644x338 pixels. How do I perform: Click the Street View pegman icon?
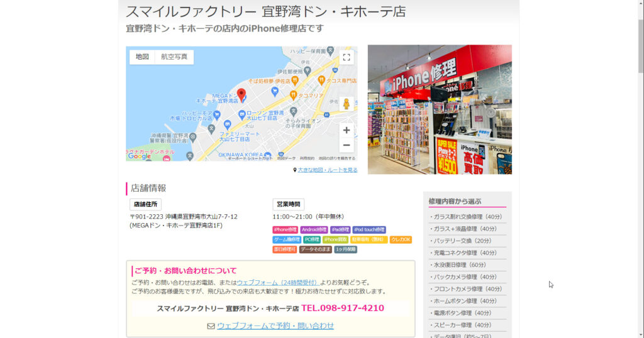347,104
